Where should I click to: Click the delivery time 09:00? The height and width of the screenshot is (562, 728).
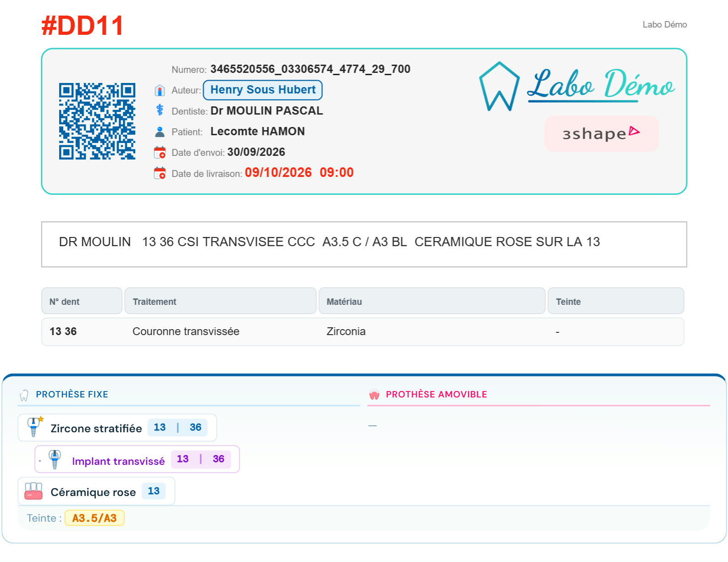[337, 172]
